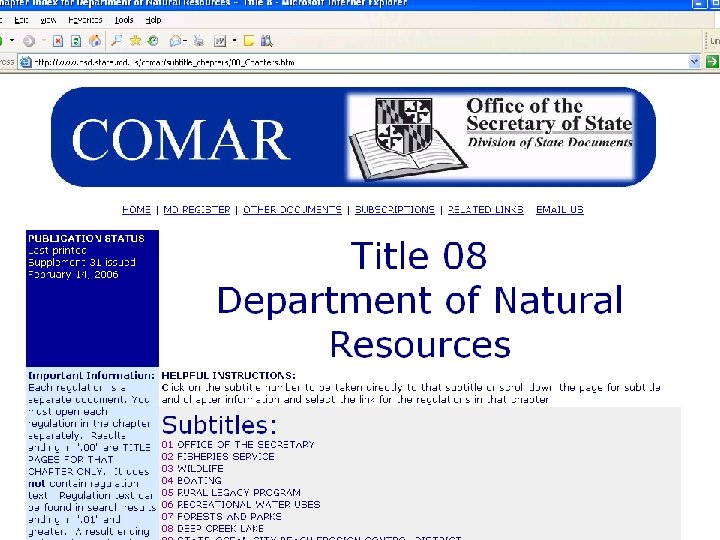Open the History clock icon
The height and width of the screenshot is (540, 720).
153,41
